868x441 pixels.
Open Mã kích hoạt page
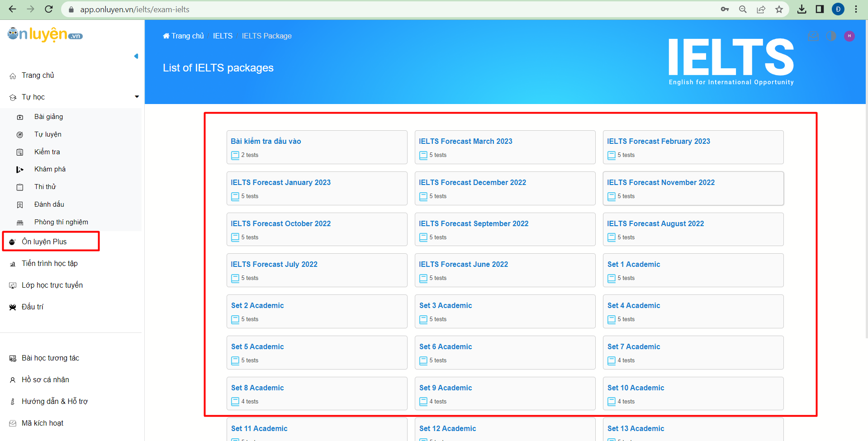click(42, 423)
